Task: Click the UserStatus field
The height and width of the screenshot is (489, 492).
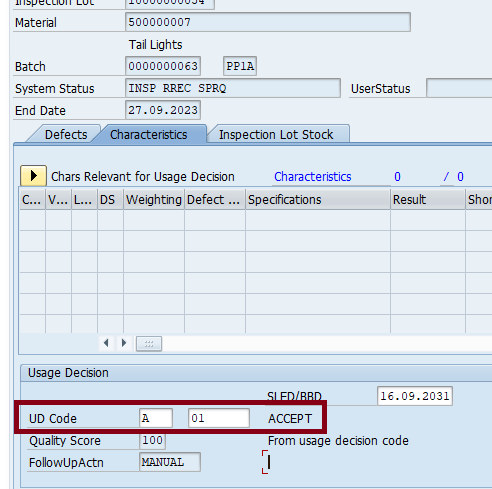Action: tap(459, 88)
